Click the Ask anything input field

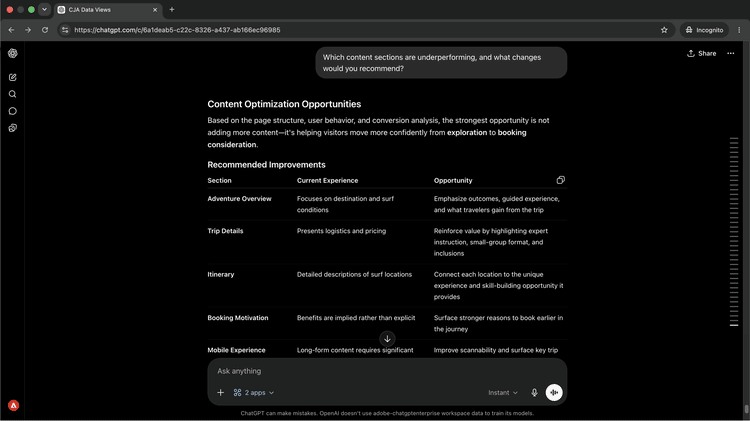[x=387, y=371]
